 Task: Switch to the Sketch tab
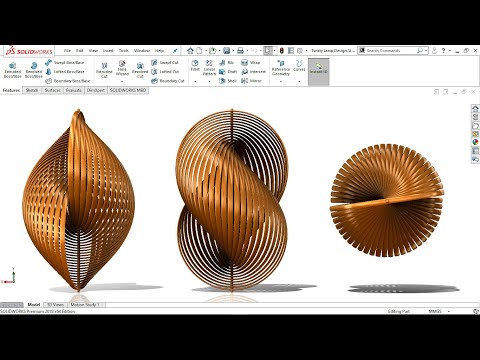pos(32,90)
